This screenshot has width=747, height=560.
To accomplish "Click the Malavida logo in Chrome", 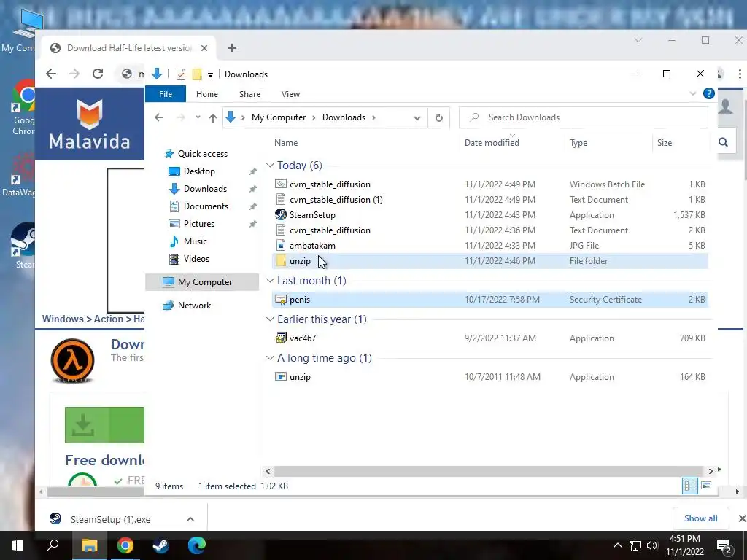I will coord(90,124).
